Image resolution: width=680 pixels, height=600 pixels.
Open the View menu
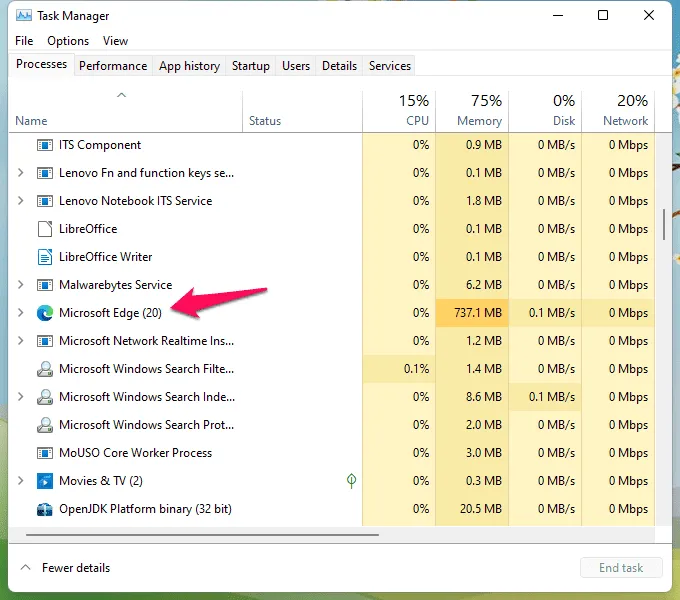pyautogui.click(x=115, y=41)
